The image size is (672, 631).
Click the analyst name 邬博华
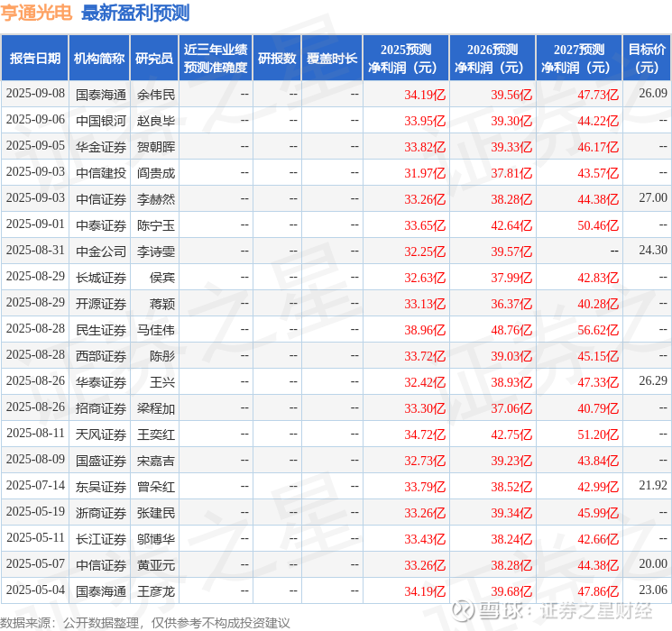[156, 538]
